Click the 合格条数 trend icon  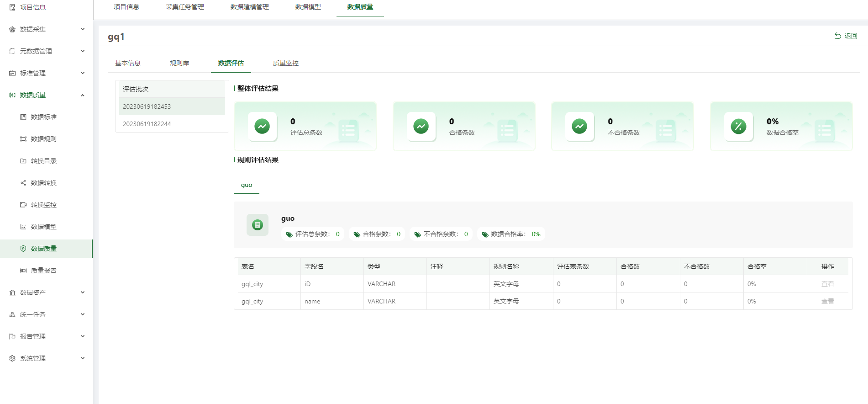pos(421,126)
